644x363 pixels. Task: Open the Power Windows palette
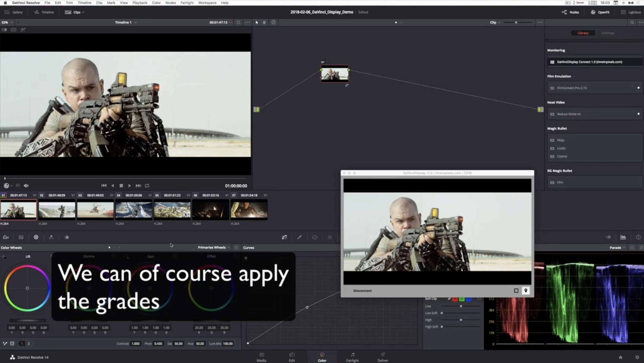315,237
